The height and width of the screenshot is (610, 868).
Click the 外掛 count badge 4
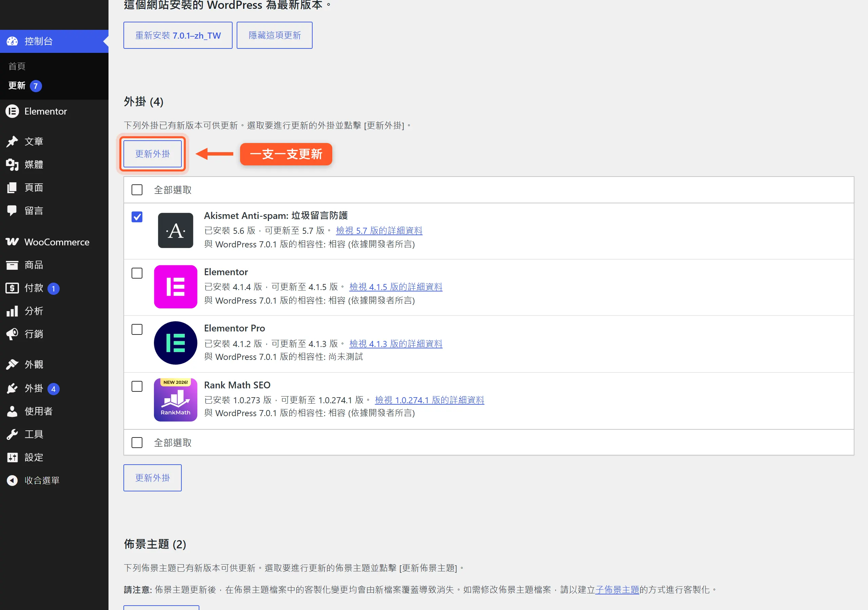pyautogui.click(x=53, y=388)
